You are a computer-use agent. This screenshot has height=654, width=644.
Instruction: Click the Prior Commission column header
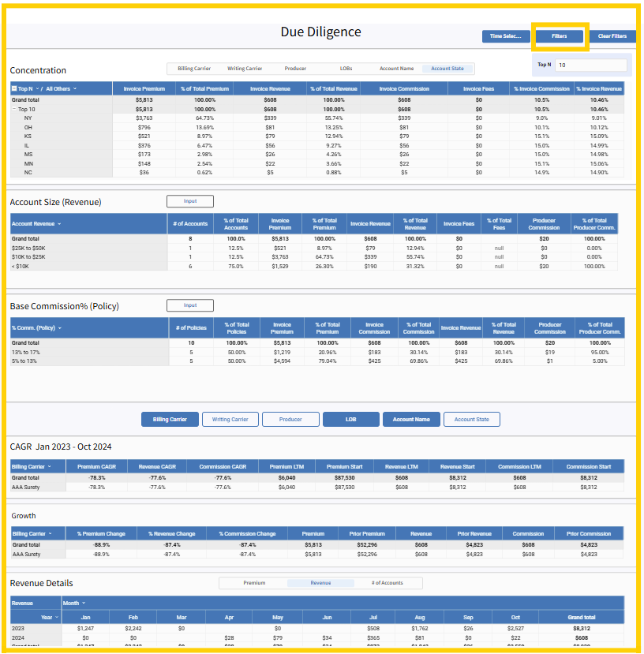point(589,534)
